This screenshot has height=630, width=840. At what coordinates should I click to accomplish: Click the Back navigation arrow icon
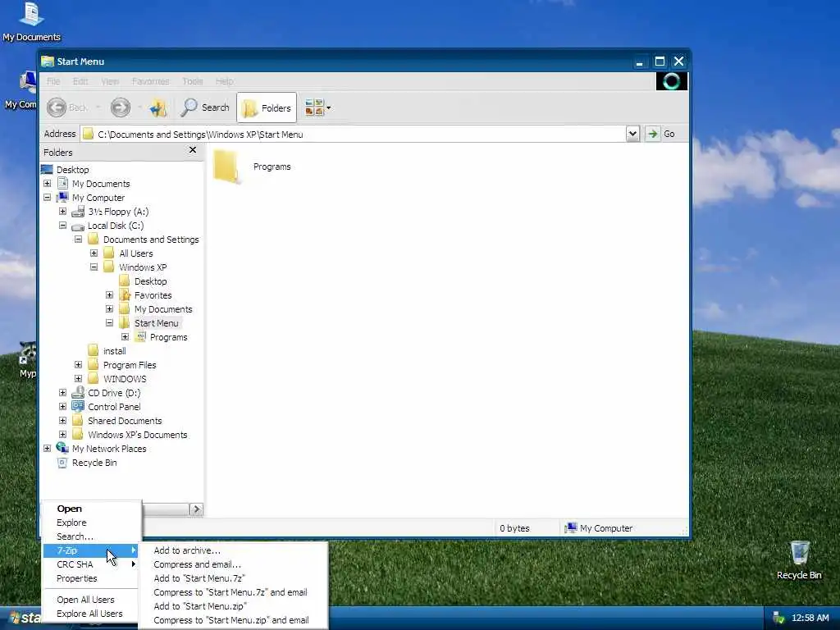(x=57, y=107)
